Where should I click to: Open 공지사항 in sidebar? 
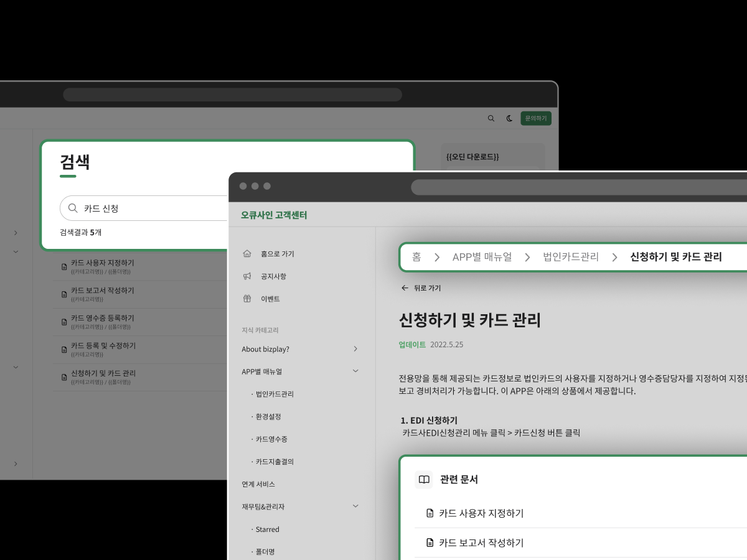click(273, 276)
